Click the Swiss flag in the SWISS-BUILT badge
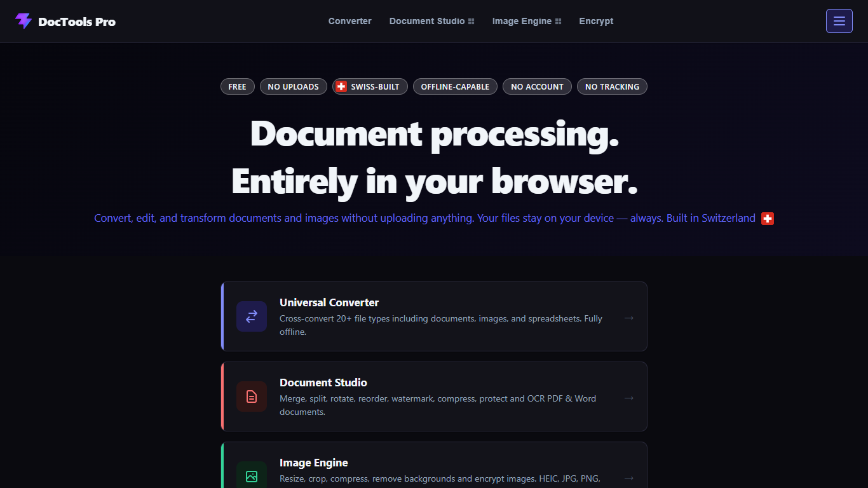The width and height of the screenshot is (868, 488). tap(341, 86)
